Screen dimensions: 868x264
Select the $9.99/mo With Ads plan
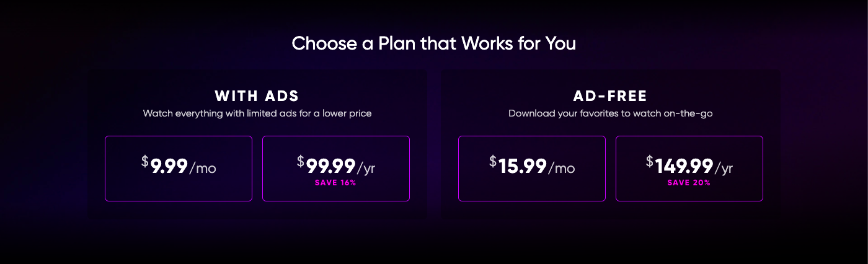pyautogui.click(x=179, y=169)
